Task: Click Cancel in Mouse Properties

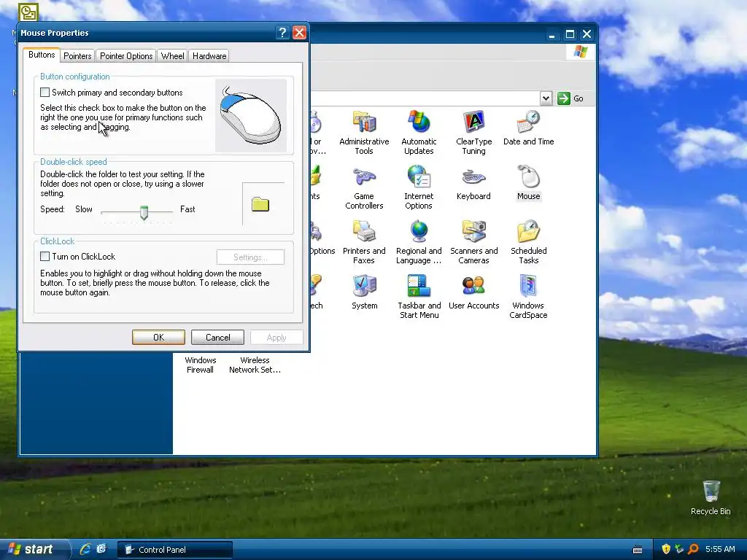Action: tap(217, 337)
